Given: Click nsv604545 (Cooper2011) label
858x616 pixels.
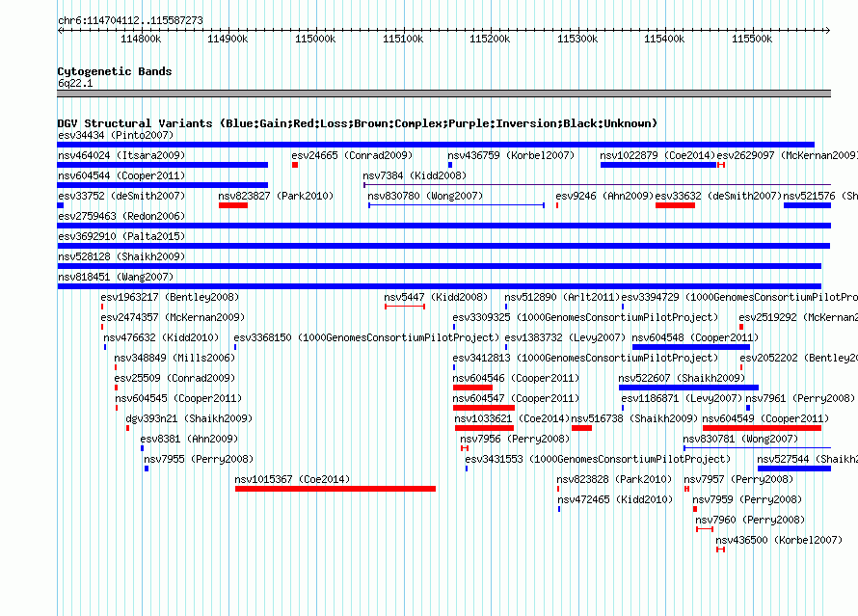Looking at the screenshot, I should coord(178,398).
